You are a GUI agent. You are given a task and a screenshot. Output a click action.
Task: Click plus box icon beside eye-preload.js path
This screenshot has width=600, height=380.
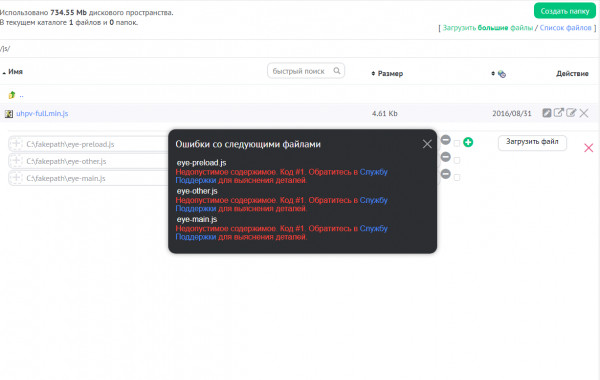tap(16, 144)
